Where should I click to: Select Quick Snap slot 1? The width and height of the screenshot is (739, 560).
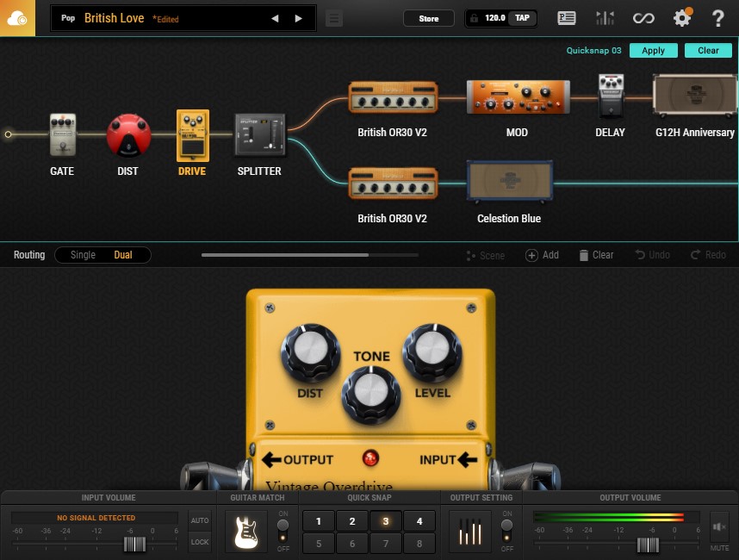(319, 521)
